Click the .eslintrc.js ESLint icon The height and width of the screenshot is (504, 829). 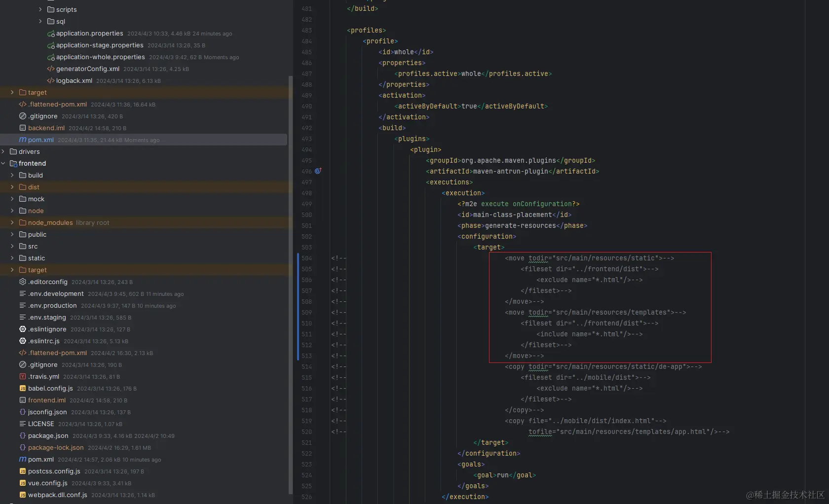pos(23,341)
